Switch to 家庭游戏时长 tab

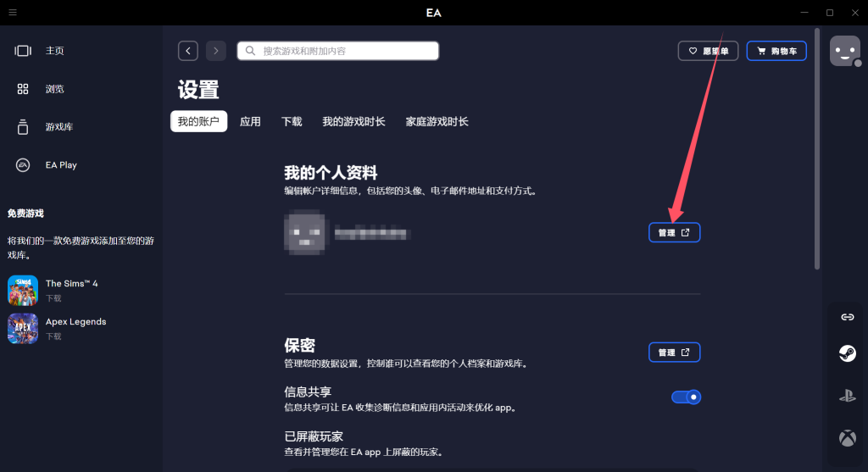437,121
